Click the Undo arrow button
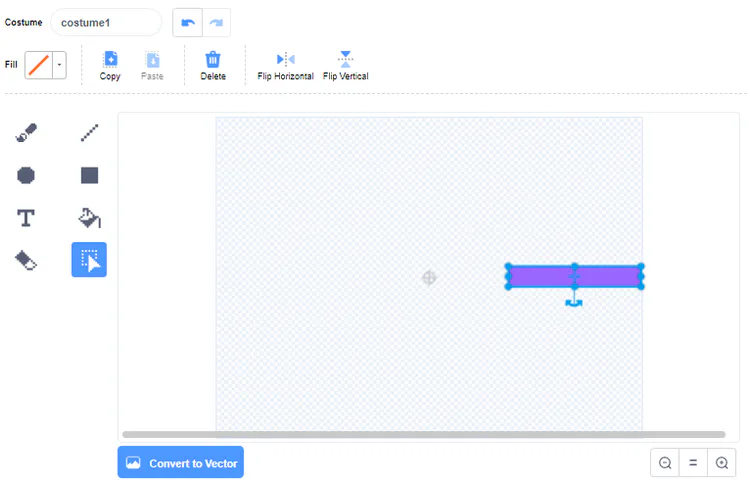The image size is (750, 486). click(x=188, y=22)
